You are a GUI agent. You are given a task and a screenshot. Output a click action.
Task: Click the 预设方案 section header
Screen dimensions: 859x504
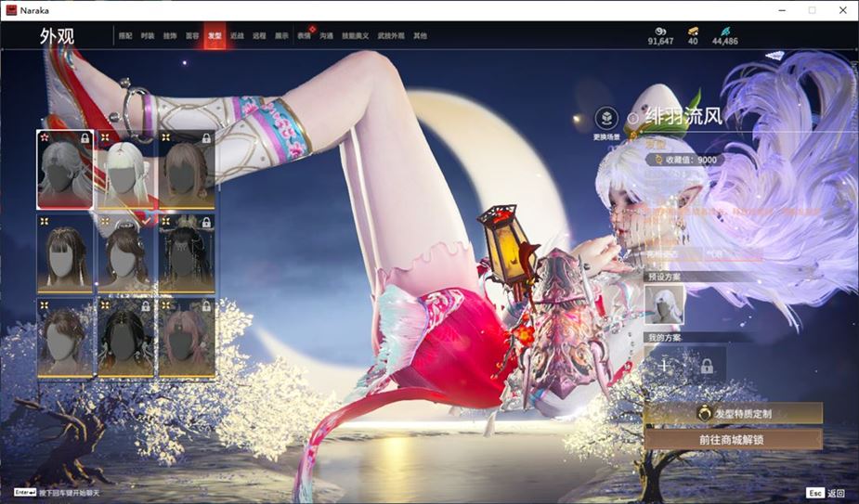(665, 277)
